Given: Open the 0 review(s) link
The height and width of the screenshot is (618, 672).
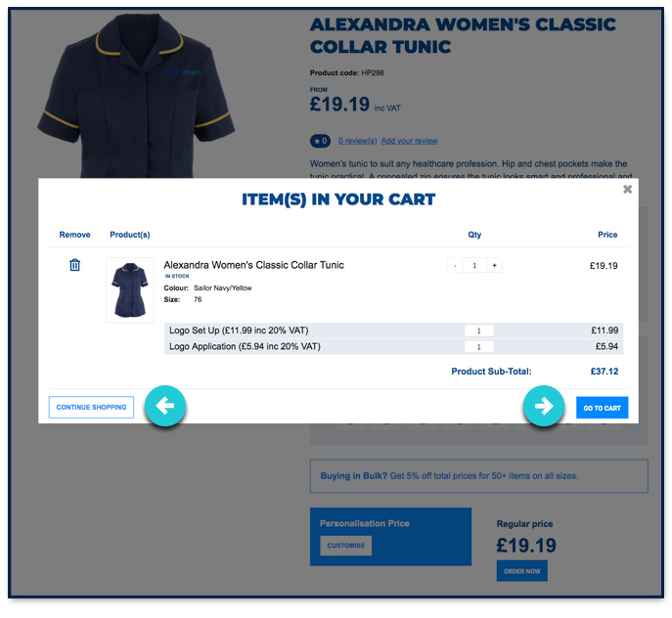Looking at the screenshot, I should [357, 141].
